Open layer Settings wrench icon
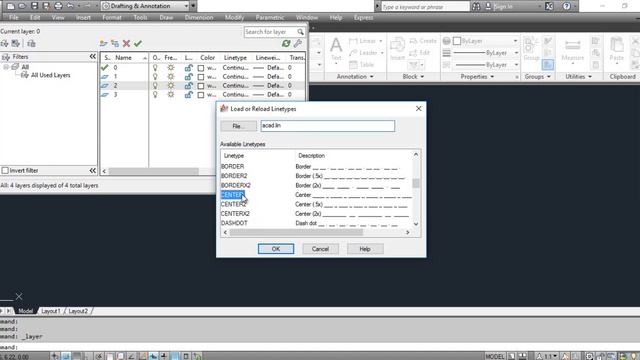The width and height of the screenshot is (640, 360). point(298,43)
